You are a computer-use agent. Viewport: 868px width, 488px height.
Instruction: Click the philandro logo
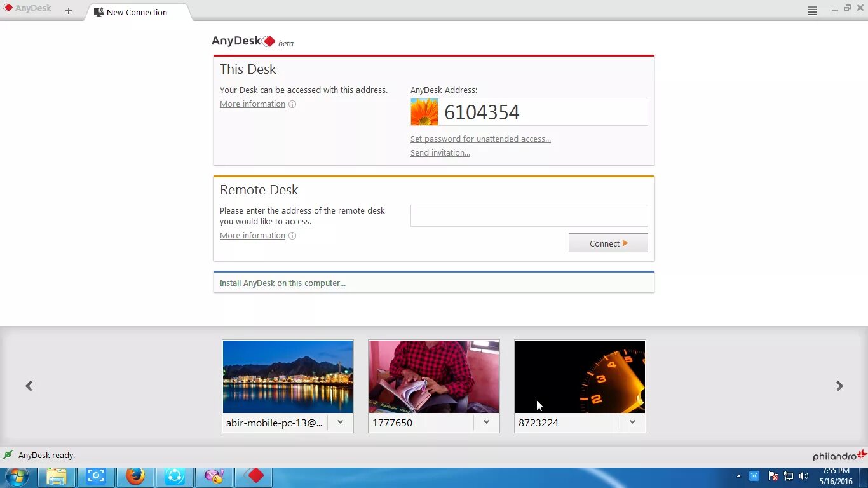coord(839,455)
